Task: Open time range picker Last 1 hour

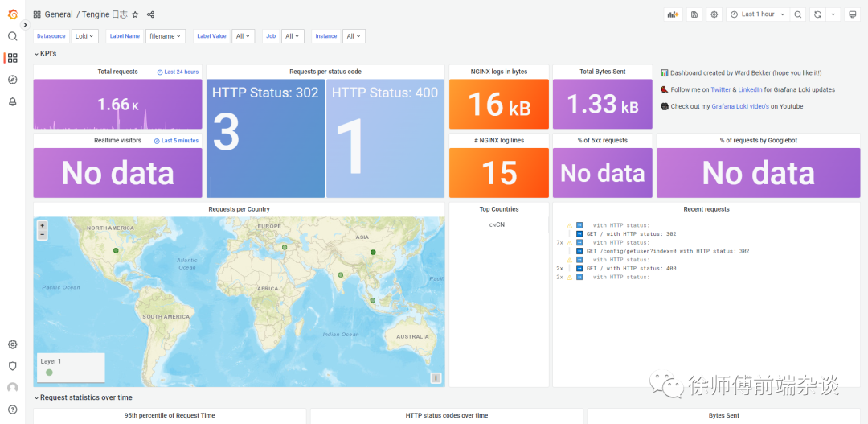Action: [x=758, y=15]
